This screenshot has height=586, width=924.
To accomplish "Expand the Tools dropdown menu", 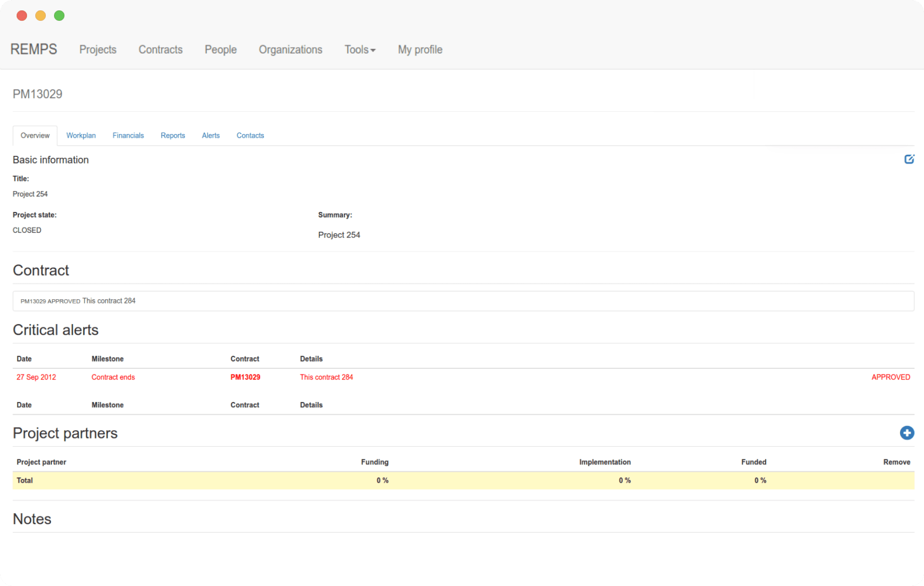I will 360,50.
